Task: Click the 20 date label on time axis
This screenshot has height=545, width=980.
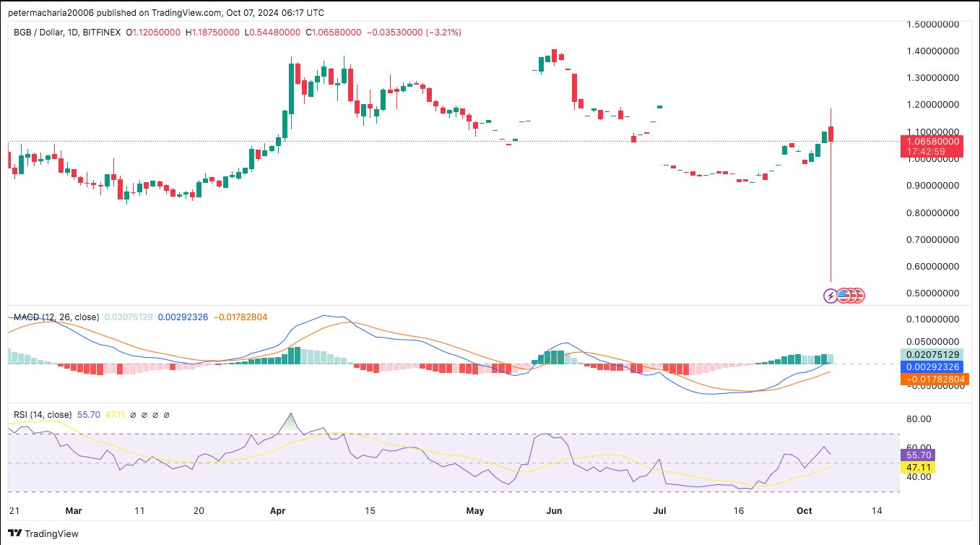Action: (200, 510)
